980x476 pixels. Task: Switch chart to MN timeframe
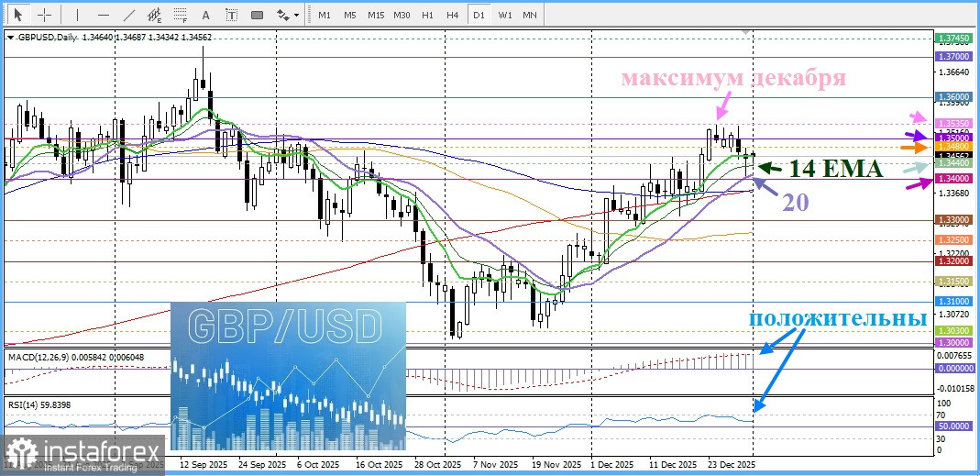pyautogui.click(x=529, y=15)
